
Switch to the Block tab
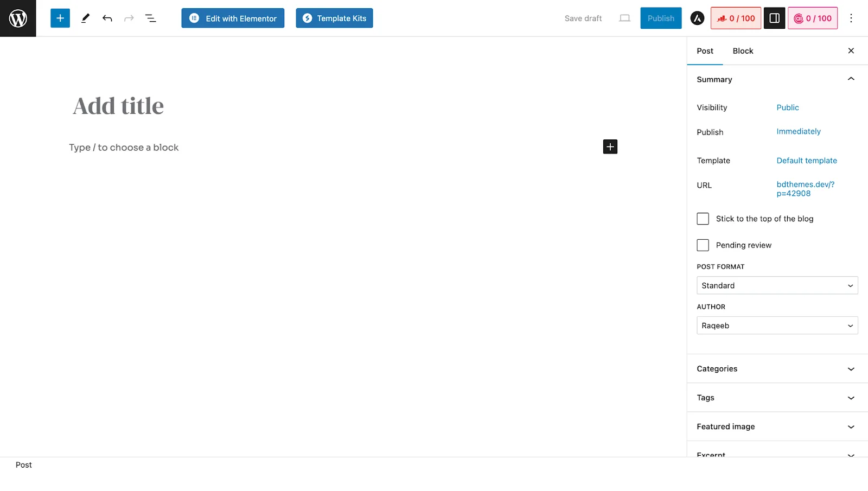(x=743, y=51)
